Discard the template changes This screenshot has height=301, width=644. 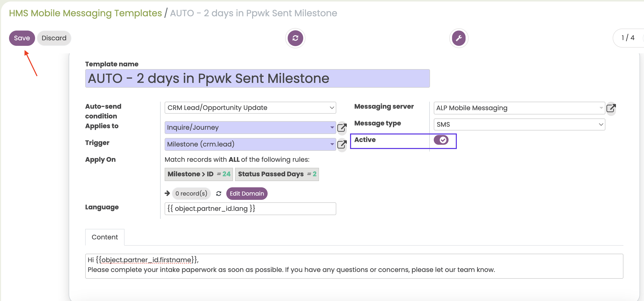(x=54, y=38)
